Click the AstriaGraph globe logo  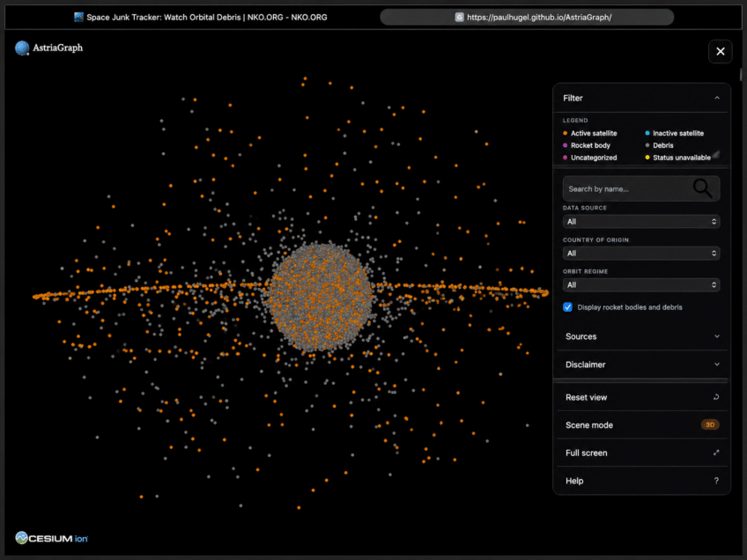pos(22,48)
